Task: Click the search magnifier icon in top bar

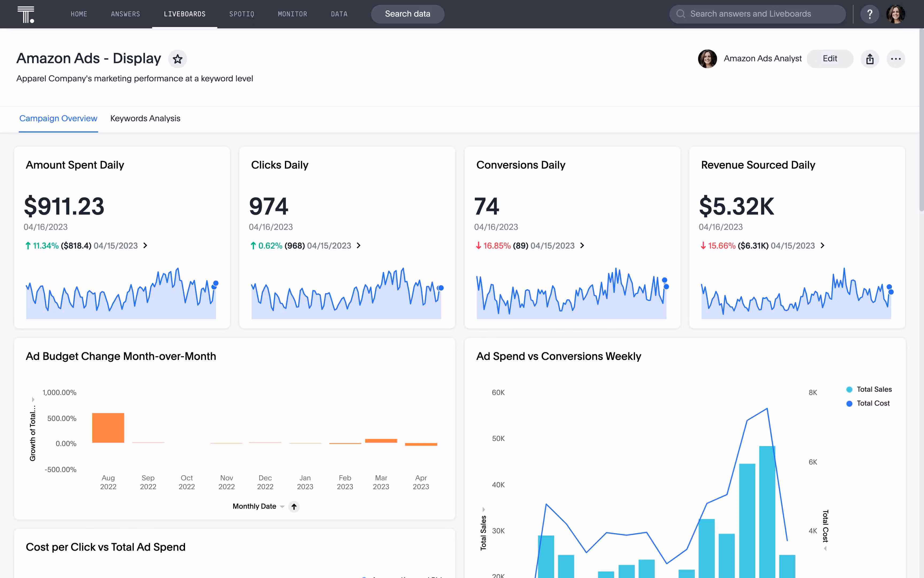Action: [680, 14]
